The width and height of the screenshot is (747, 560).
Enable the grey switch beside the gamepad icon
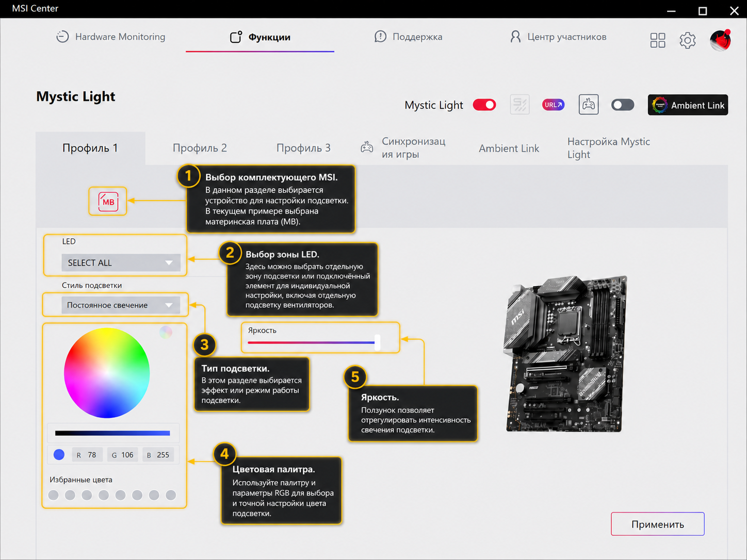(623, 105)
